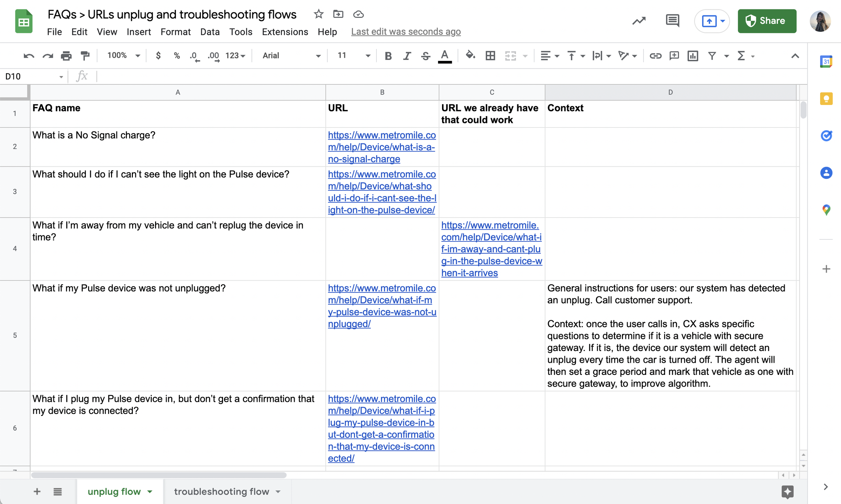Viewport: 841px width, 504px height.
Task: Hide the menus with the chevron
Action: pyautogui.click(x=795, y=56)
